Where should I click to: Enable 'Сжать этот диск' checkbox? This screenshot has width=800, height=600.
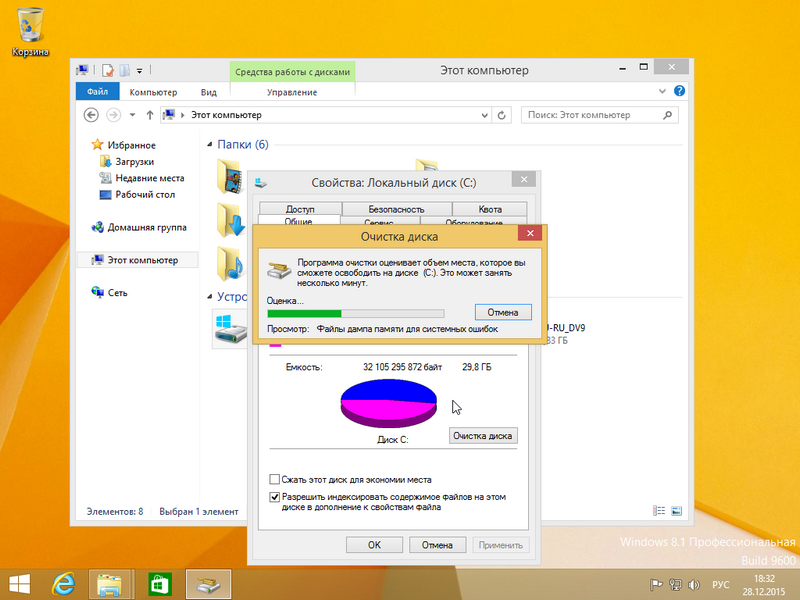tap(277, 479)
